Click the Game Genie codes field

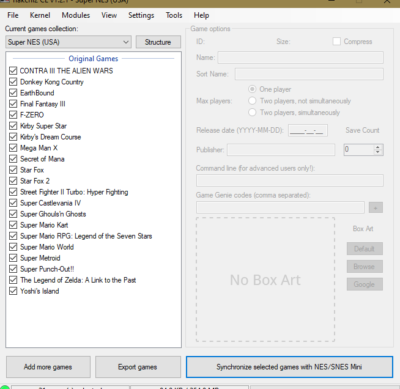pos(280,207)
